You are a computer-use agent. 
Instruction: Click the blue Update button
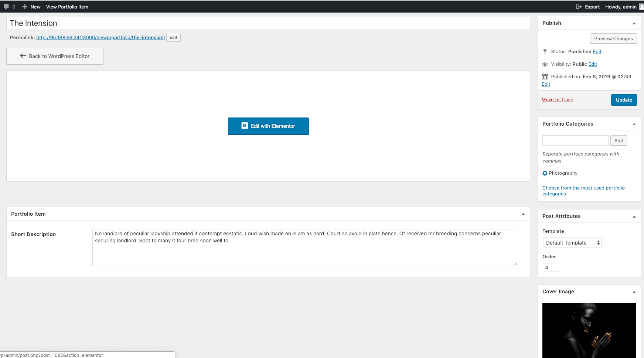click(x=624, y=100)
